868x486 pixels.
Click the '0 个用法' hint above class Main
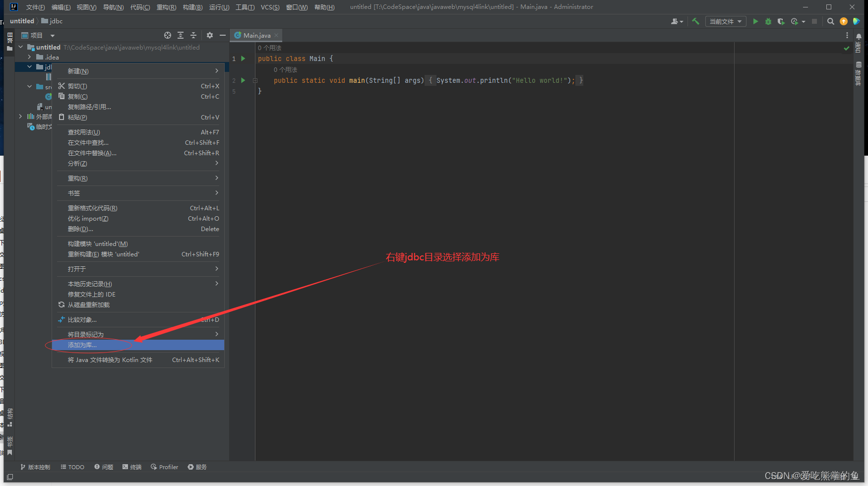(269, 48)
